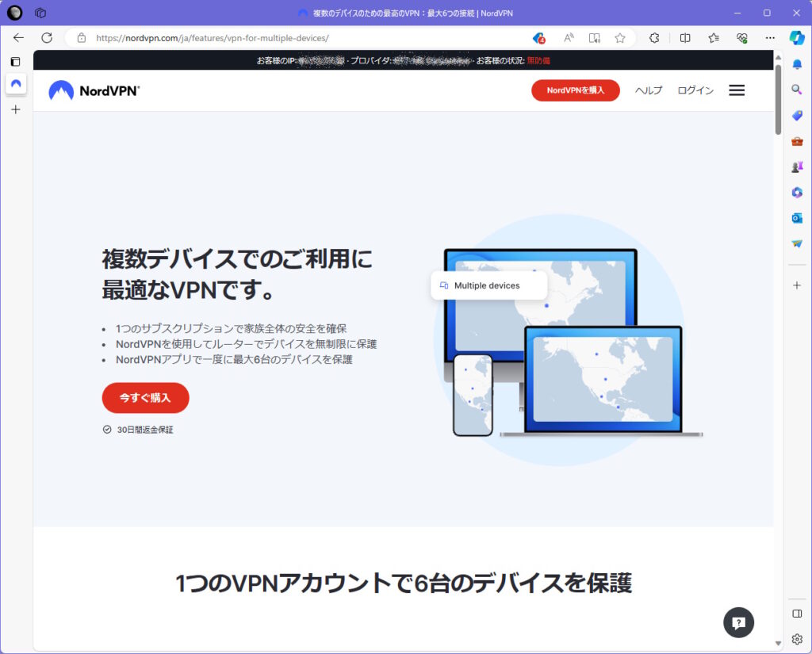Open the ヘルプ link
Screen dimensions: 812x654
pyautogui.click(x=649, y=90)
